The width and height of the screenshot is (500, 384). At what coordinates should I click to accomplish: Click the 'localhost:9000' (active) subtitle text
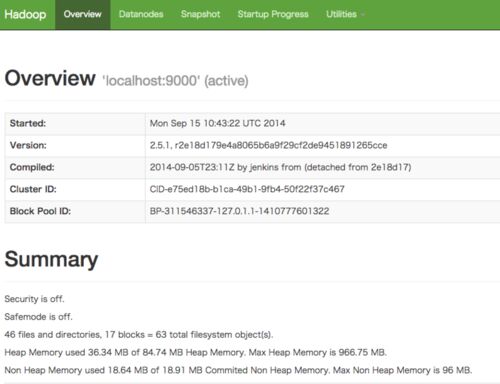(175, 81)
